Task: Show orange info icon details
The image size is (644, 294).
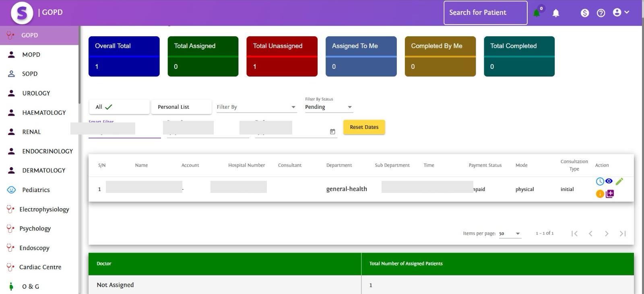Action: [600, 194]
